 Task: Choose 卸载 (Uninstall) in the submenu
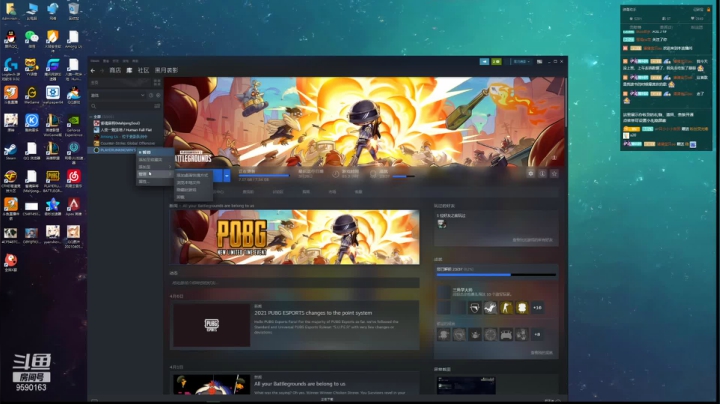pos(193,197)
